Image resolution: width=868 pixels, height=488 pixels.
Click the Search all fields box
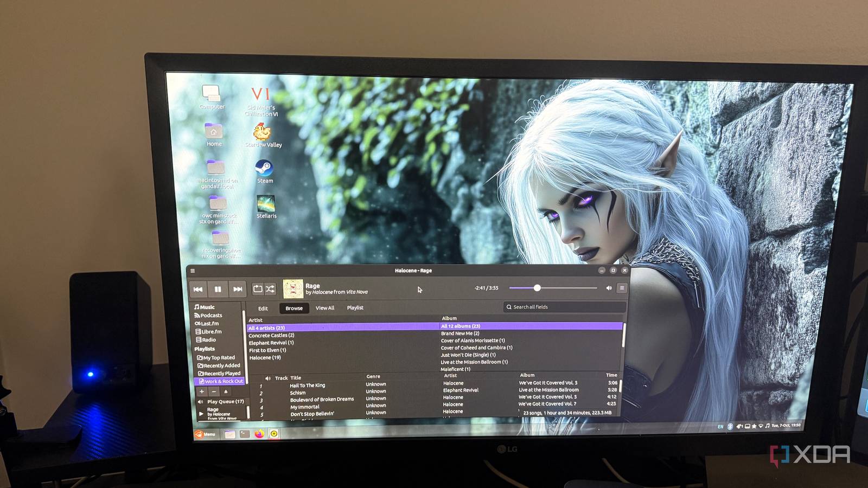(564, 307)
